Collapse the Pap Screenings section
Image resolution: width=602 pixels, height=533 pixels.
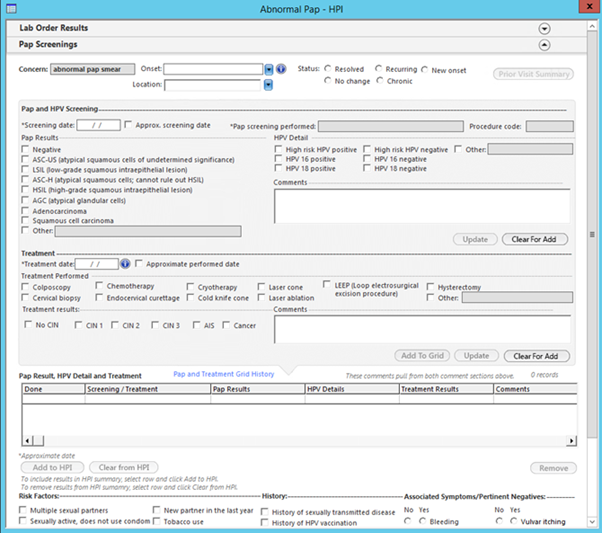click(x=544, y=45)
